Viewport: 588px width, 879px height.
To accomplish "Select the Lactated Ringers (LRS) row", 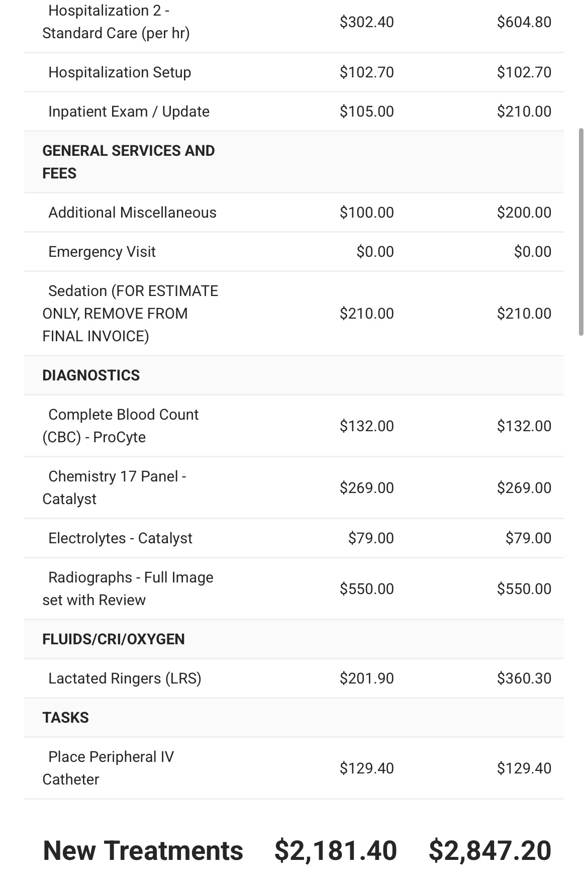I will (x=293, y=678).
